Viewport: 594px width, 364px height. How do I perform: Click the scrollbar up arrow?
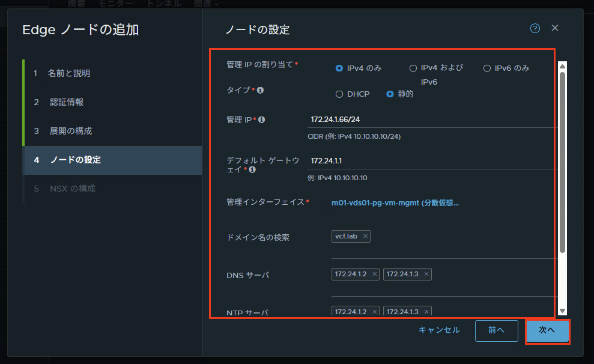tap(563, 66)
